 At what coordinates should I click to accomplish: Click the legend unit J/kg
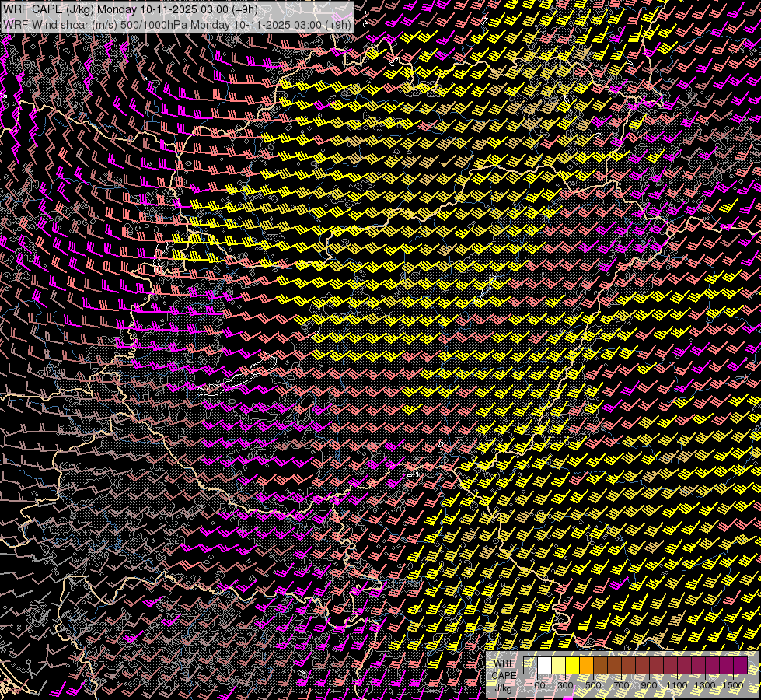coord(504,688)
